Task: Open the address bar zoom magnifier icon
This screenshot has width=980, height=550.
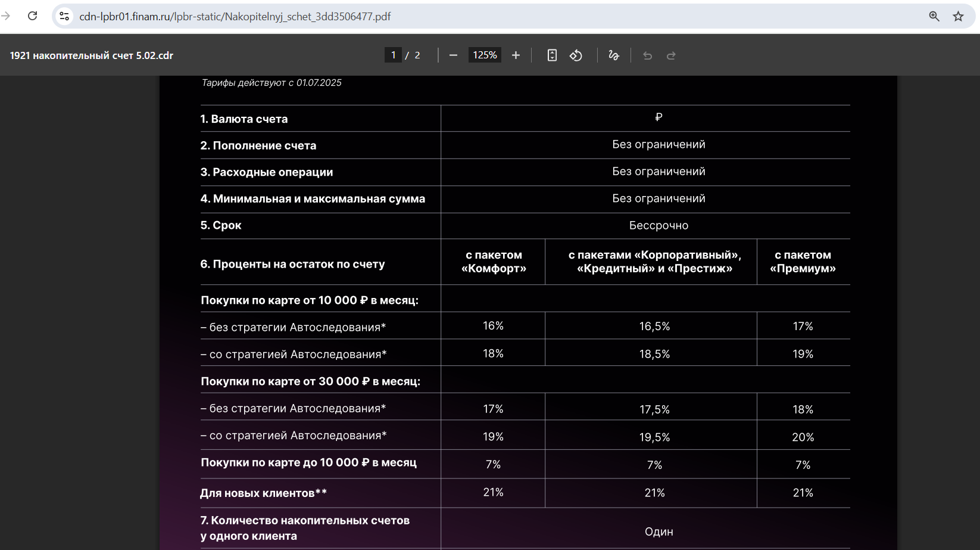Action: tap(934, 16)
